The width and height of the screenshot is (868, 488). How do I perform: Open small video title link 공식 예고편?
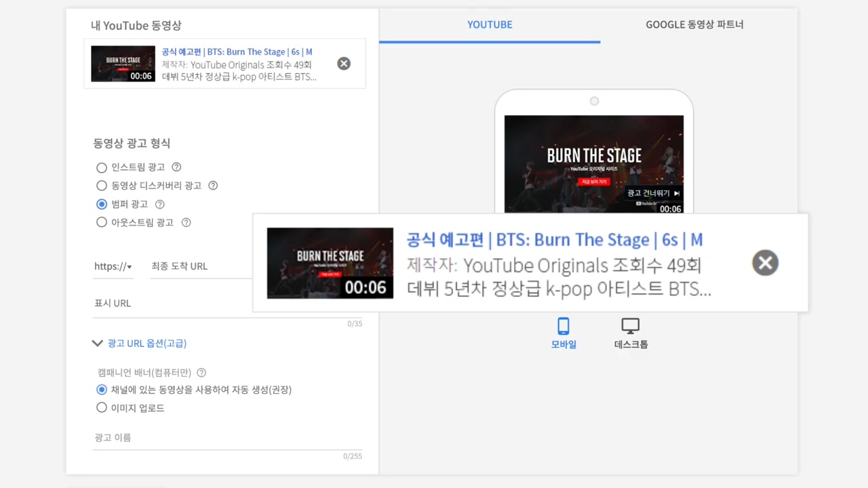(237, 52)
